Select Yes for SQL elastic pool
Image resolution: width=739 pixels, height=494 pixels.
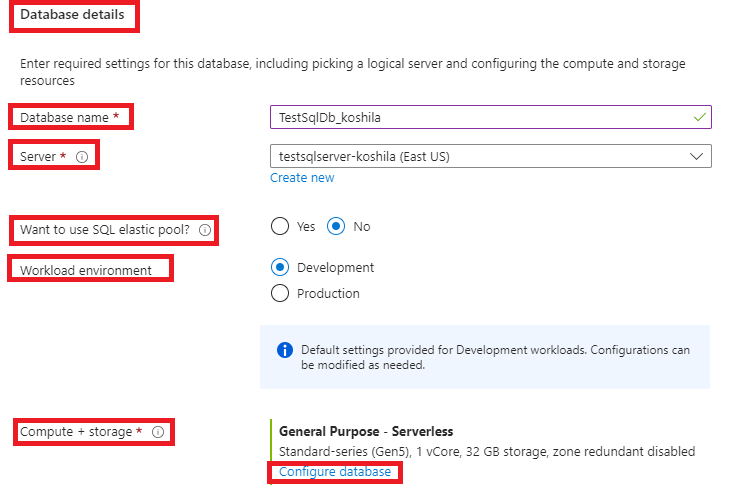click(280, 226)
